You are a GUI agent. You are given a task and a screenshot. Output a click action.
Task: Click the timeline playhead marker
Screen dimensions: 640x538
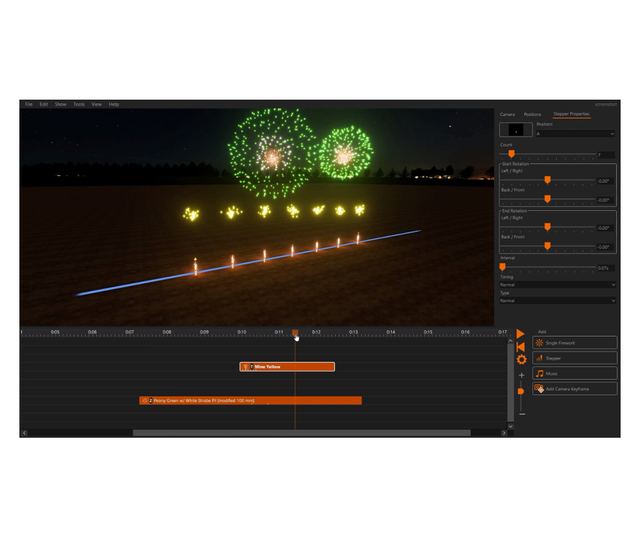[x=295, y=333]
